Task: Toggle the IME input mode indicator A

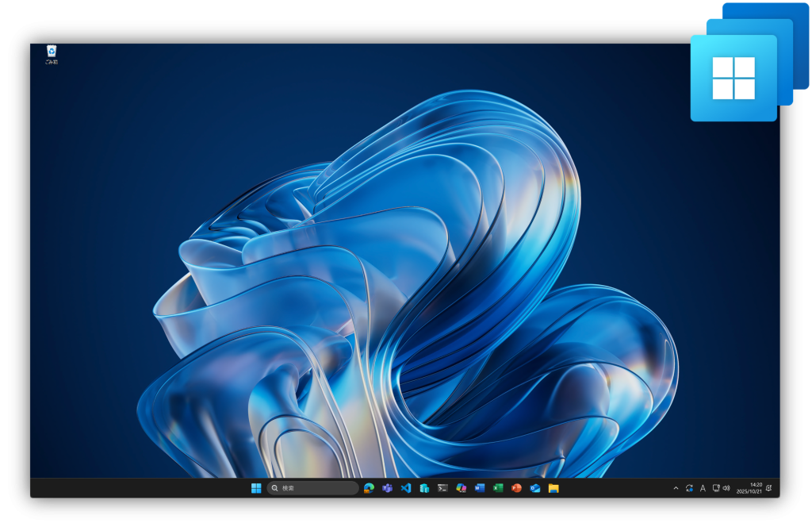Action: pos(703,488)
